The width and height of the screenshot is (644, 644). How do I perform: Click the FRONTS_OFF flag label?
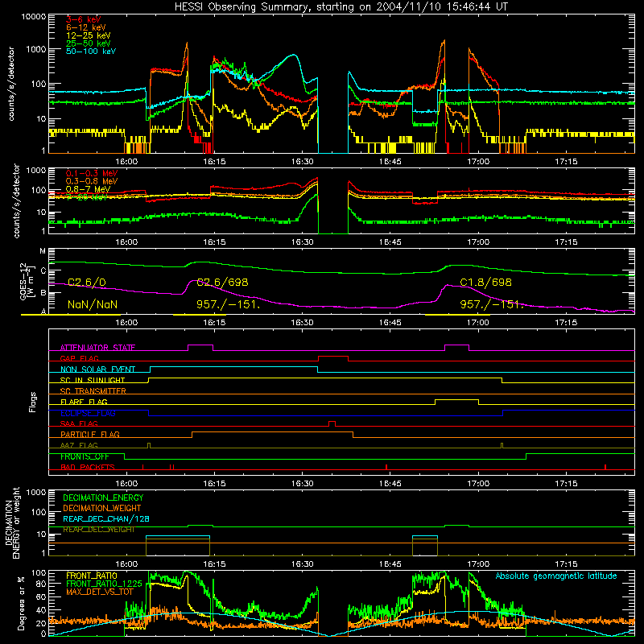click(85, 456)
